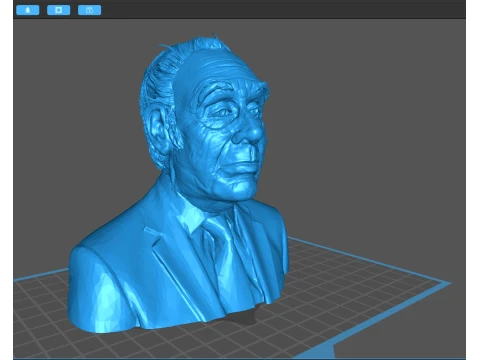480x360 pixels.
Task: Click the box-shaped third toolbar button
Action: (x=90, y=10)
